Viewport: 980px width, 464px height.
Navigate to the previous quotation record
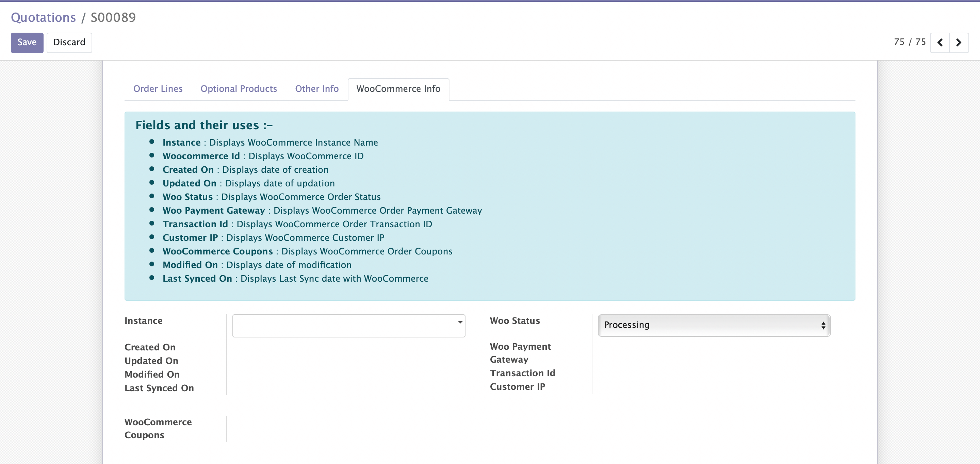tap(940, 43)
